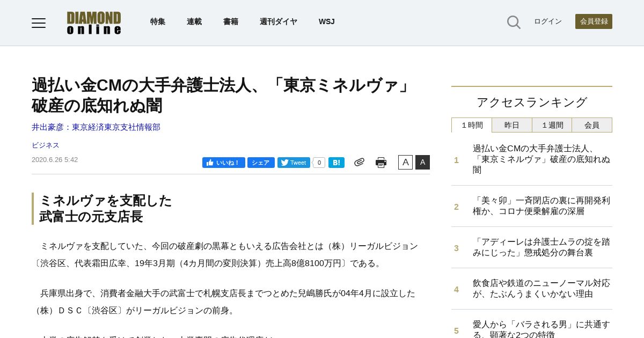Open ranking 5 article about 愛人から「バラされる男」

click(x=541, y=328)
